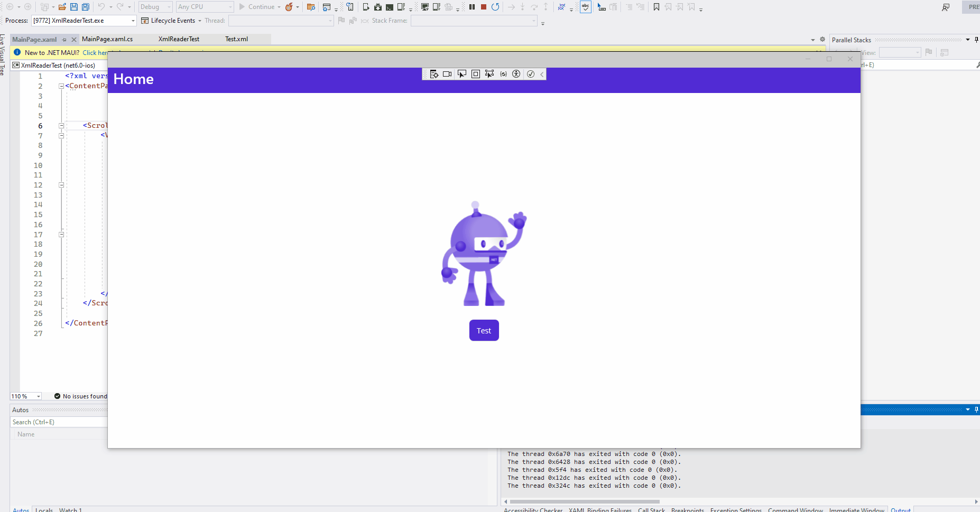The width and height of the screenshot is (980, 512).
Task: Open the Immediate Window tab
Action: tap(856, 510)
